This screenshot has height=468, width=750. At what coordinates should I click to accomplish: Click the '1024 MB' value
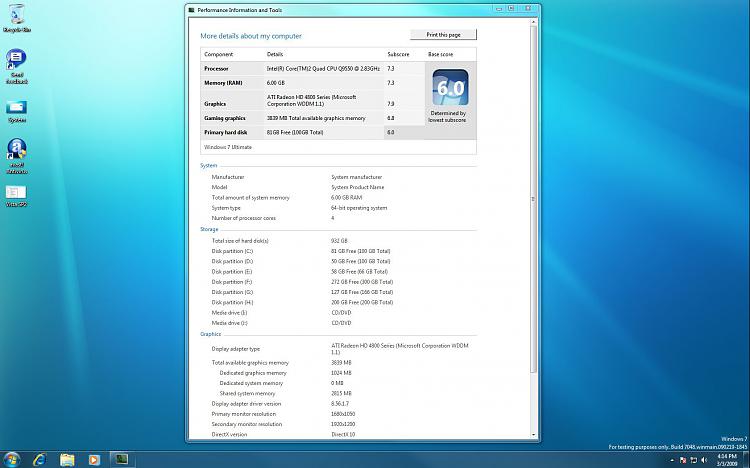pyautogui.click(x=341, y=373)
